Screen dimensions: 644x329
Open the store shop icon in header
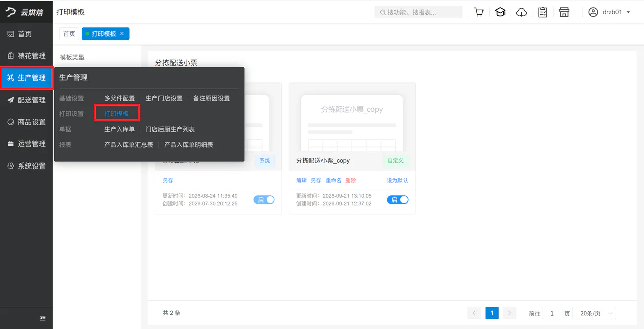[x=564, y=12]
